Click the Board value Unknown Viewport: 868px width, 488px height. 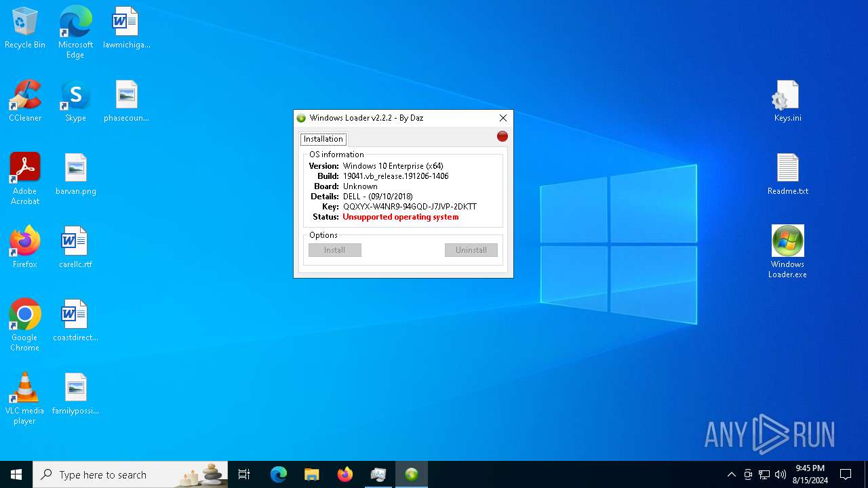(360, 186)
